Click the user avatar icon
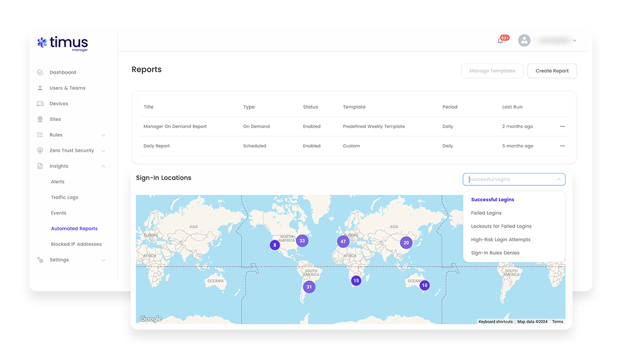 click(x=524, y=40)
